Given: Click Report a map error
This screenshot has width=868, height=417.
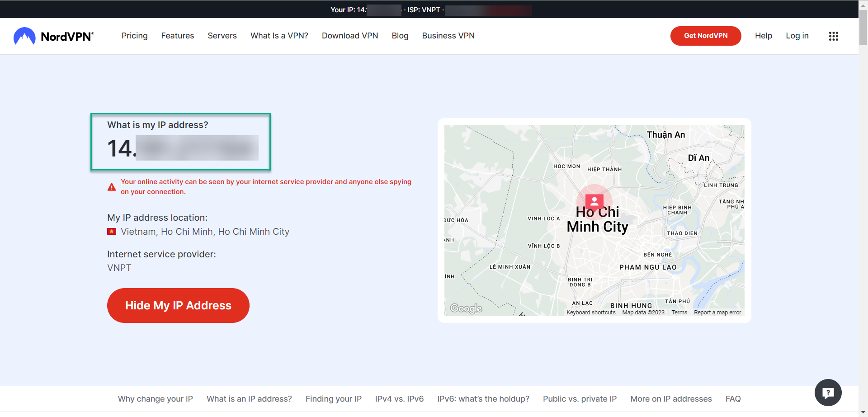Looking at the screenshot, I should (717, 313).
